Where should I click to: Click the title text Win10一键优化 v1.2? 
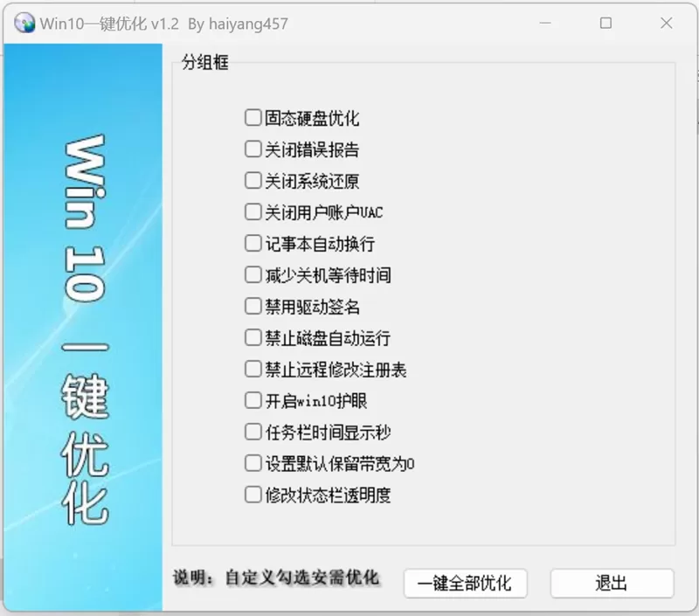coord(109,24)
